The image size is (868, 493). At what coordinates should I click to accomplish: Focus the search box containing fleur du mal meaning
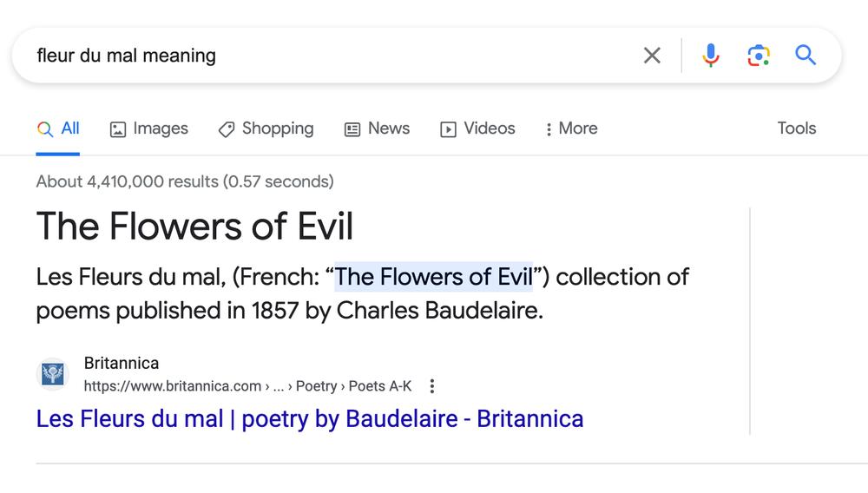332,56
